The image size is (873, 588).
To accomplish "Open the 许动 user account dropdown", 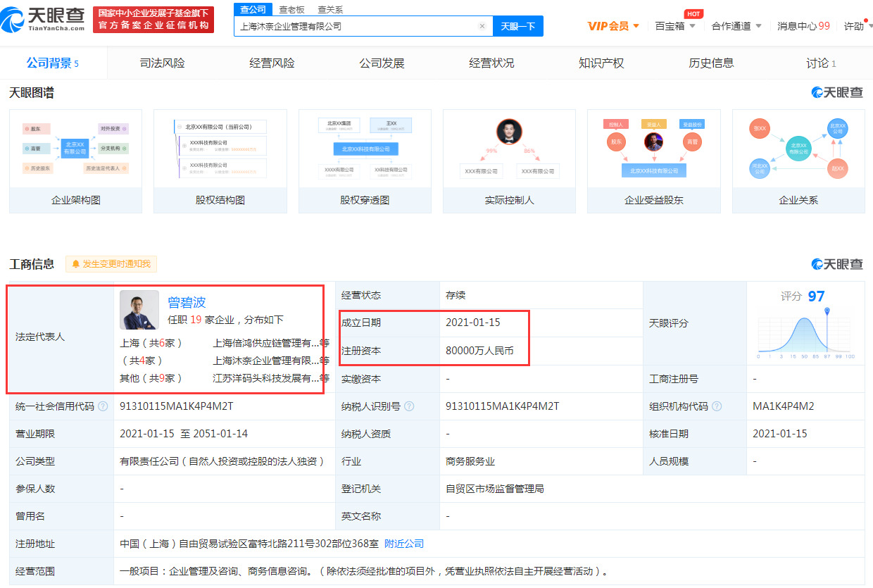I will coord(858,26).
